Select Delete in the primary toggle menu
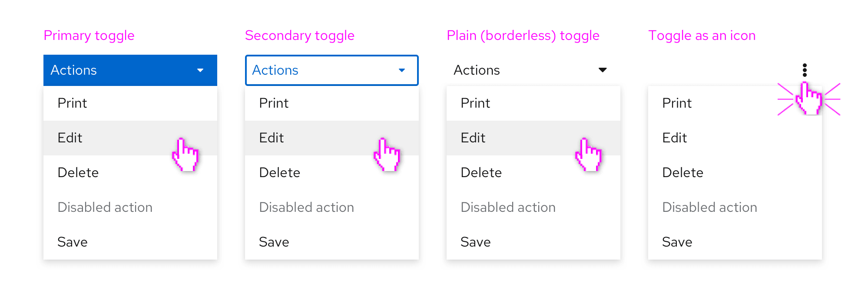 (130, 173)
